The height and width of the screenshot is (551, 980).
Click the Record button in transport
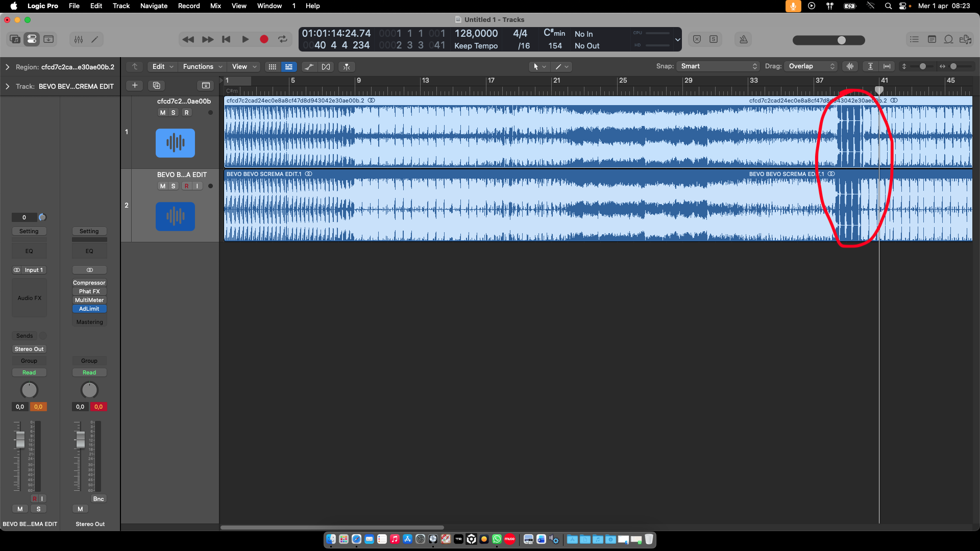264,39
